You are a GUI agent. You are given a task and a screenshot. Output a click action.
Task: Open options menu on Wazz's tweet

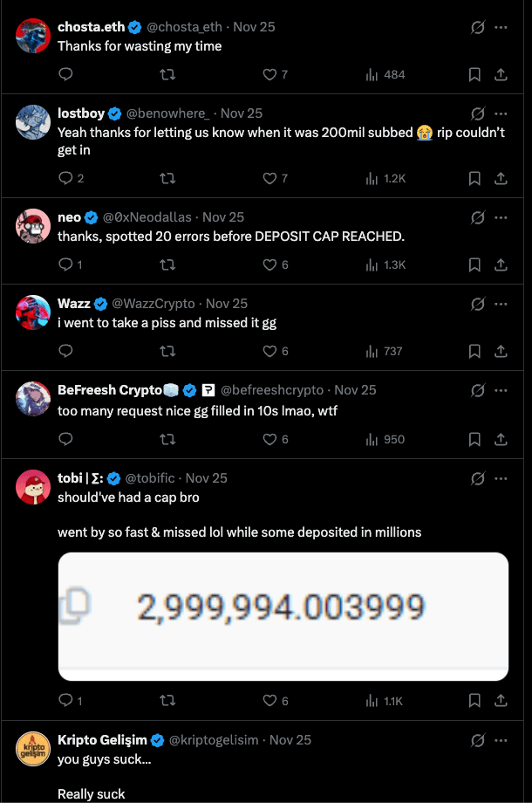point(501,304)
